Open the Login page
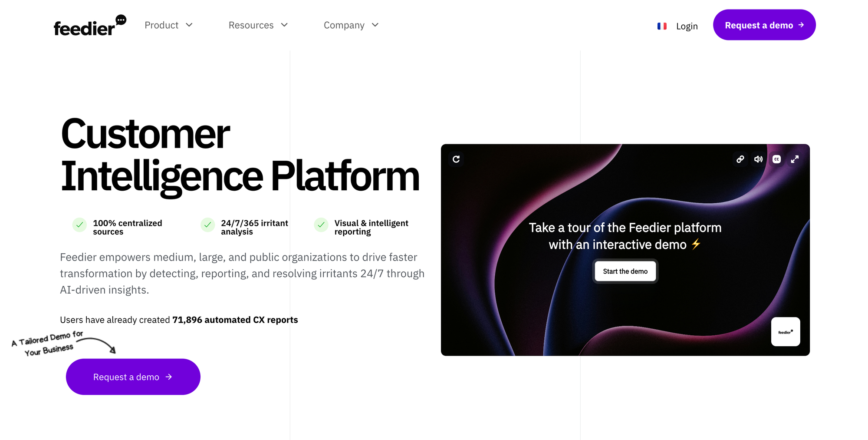This screenshot has height=440, width=868. tap(687, 26)
